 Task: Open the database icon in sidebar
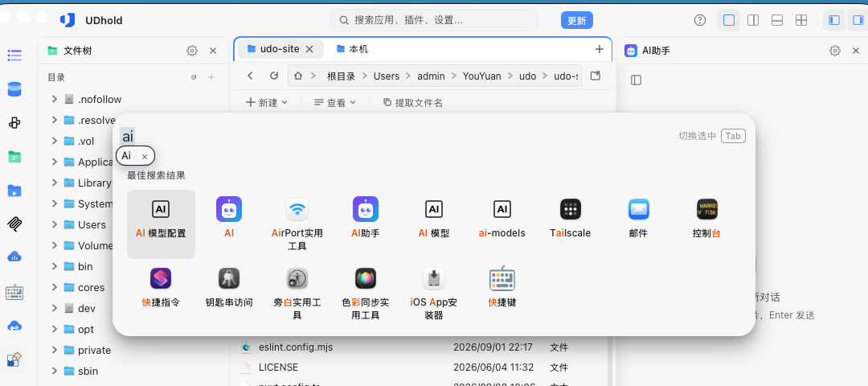tap(14, 88)
